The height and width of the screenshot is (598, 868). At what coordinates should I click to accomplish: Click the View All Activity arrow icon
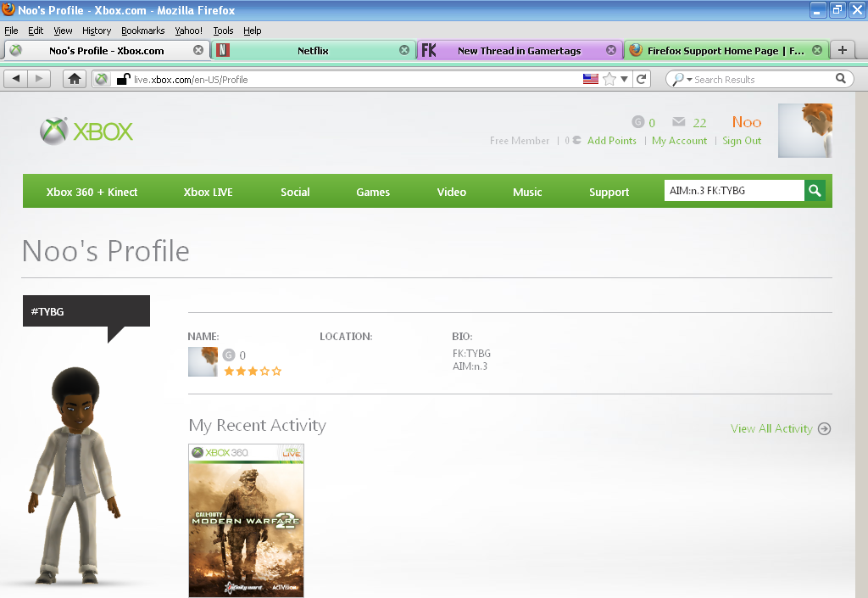(824, 428)
